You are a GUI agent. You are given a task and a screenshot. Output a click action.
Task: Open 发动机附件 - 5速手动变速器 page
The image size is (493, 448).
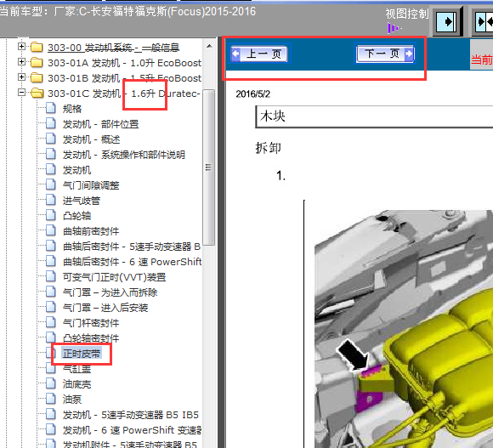coord(130,445)
